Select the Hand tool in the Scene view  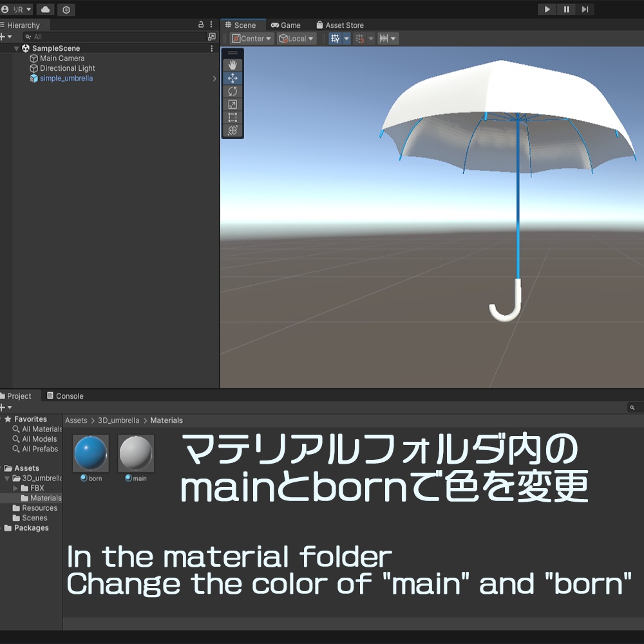pyautogui.click(x=232, y=64)
